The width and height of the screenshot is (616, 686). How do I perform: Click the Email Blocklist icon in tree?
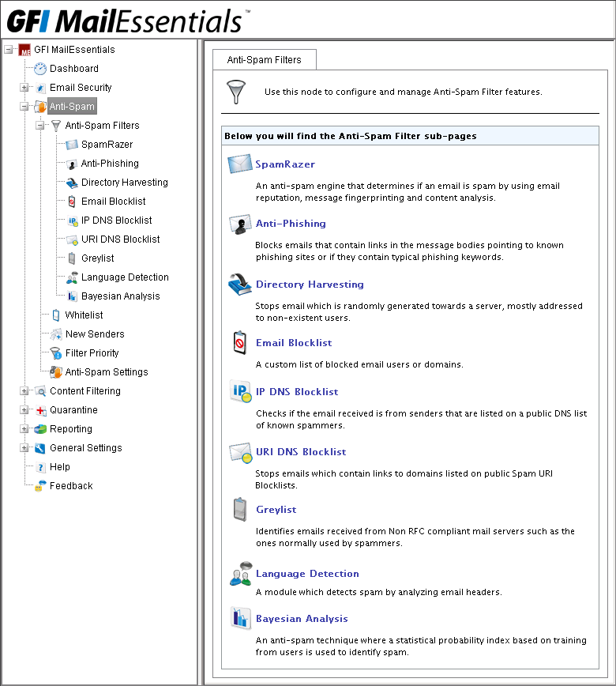[72, 202]
